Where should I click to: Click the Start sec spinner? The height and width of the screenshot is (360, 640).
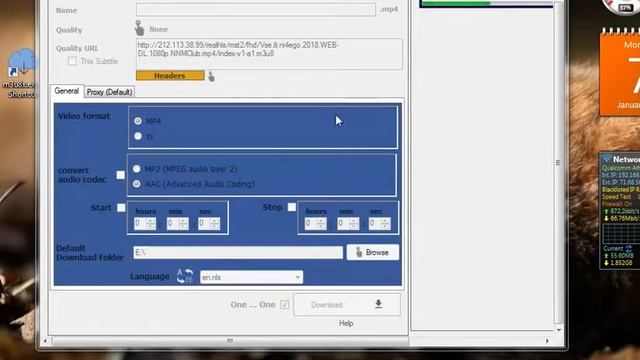(209, 223)
